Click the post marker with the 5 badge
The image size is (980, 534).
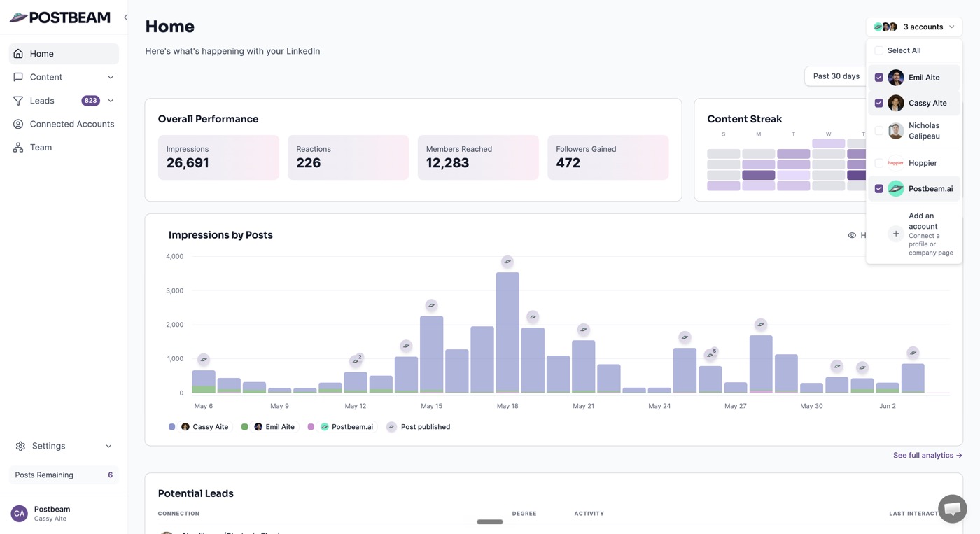tap(711, 354)
